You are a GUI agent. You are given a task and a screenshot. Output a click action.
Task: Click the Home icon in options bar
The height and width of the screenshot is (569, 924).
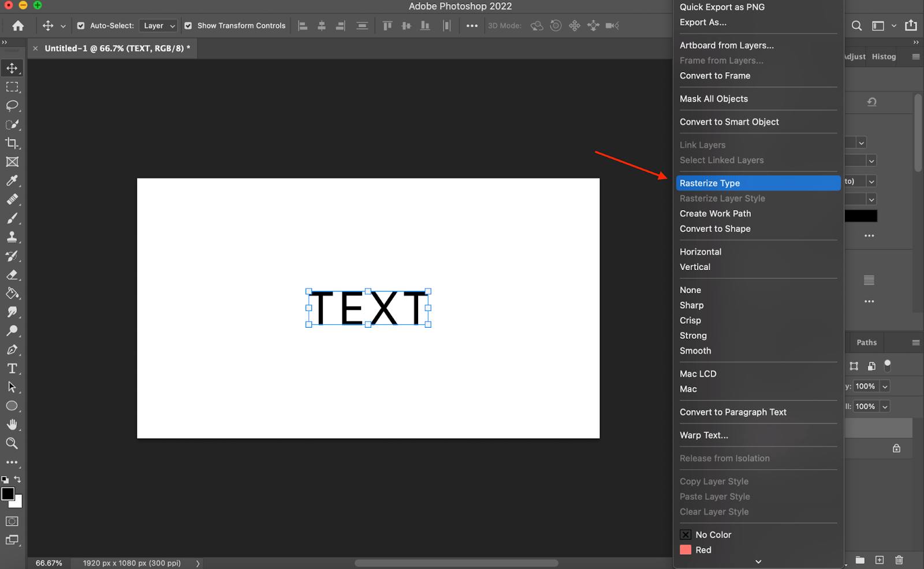pos(18,26)
